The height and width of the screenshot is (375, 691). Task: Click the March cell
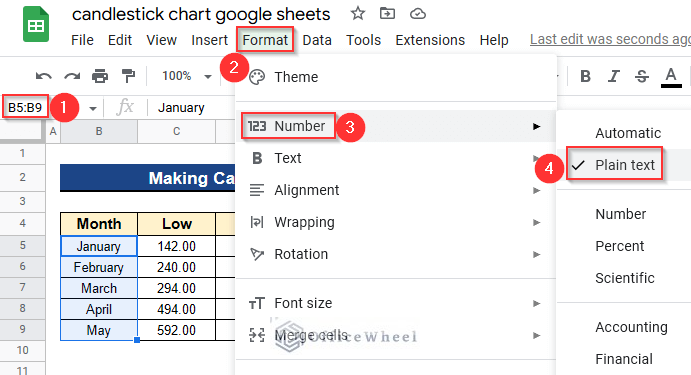click(99, 288)
